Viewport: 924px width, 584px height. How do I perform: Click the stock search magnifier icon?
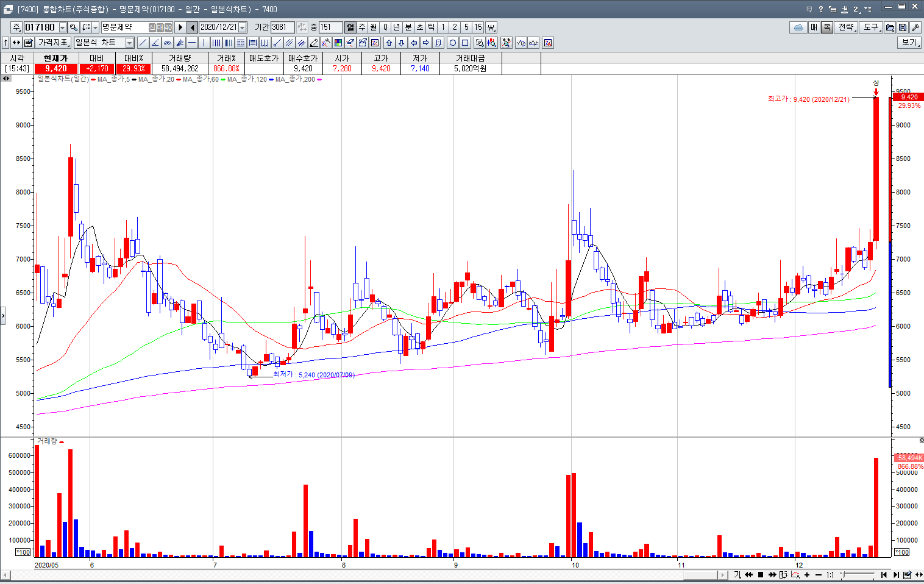(x=74, y=27)
